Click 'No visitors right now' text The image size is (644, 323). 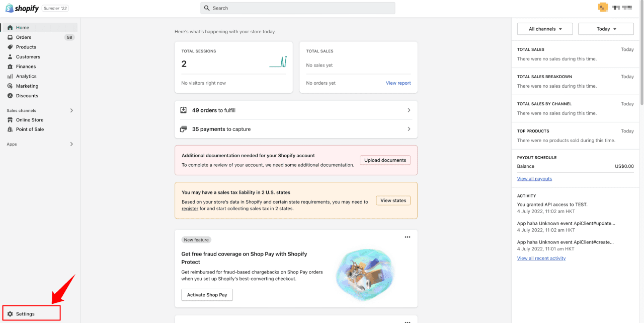(204, 83)
